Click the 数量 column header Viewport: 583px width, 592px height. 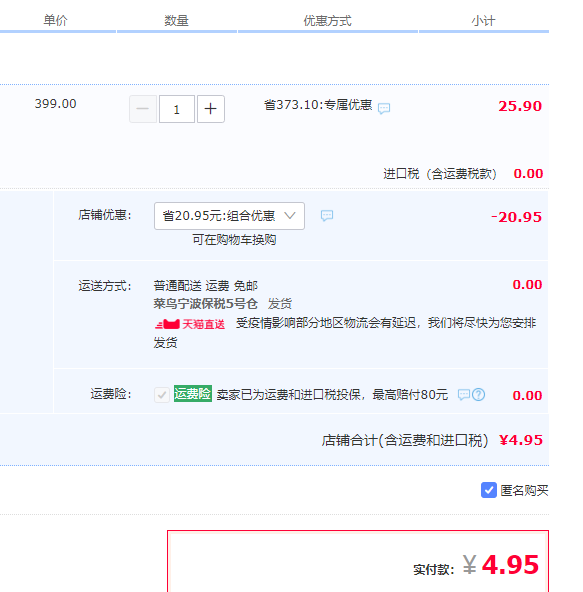click(x=176, y=20)
